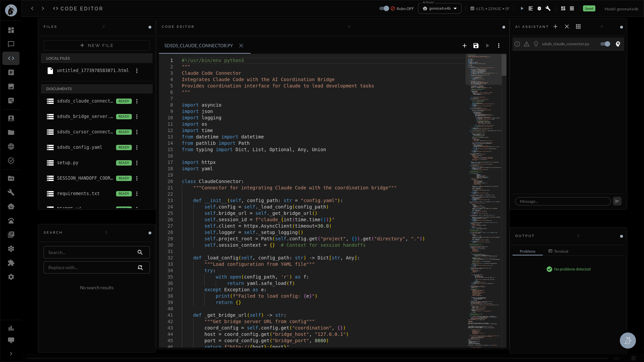Image resolution: width=644 pixels, height=362 pixels.
Task: Click the run play icon in top toolbar
Action: click(x=522, y=8)
